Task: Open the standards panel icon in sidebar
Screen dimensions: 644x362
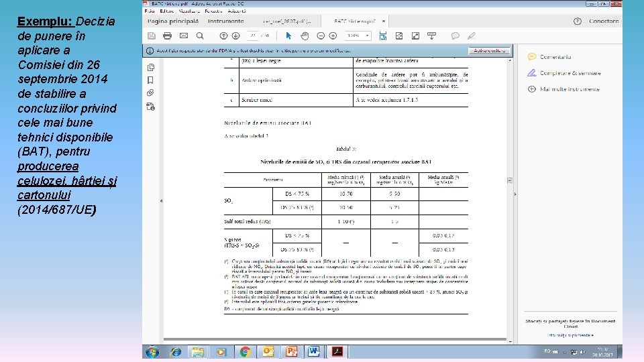Action: coord(151,107)
